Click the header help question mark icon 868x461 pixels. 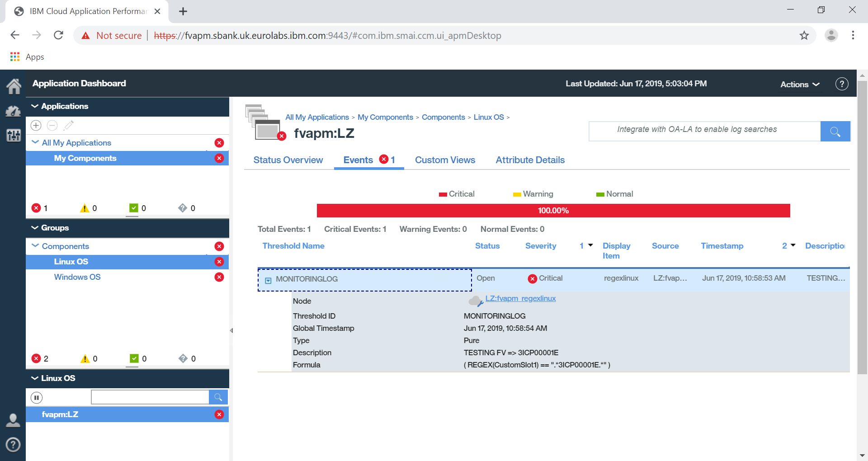(841, 84)
